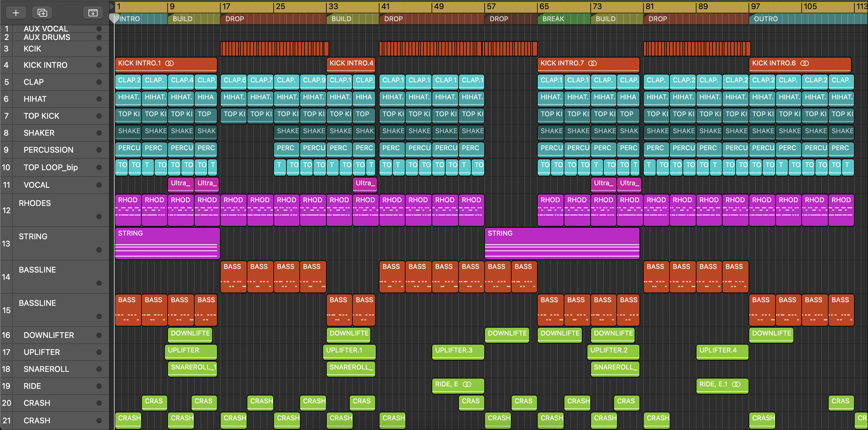Select the INTRO arrangement marker
The width and height of the screenshot is (868, 430).
141,19
